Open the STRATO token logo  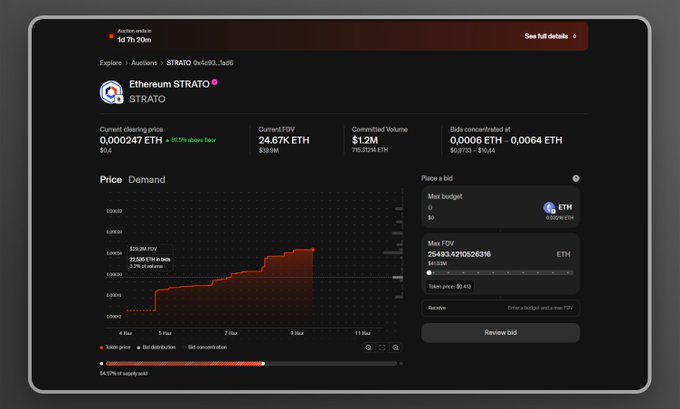tap(111, 92)
